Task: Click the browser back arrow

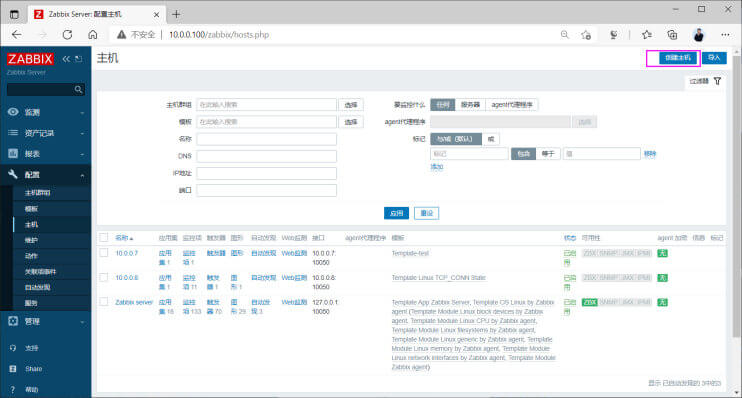Action: (x=17, y=35)
